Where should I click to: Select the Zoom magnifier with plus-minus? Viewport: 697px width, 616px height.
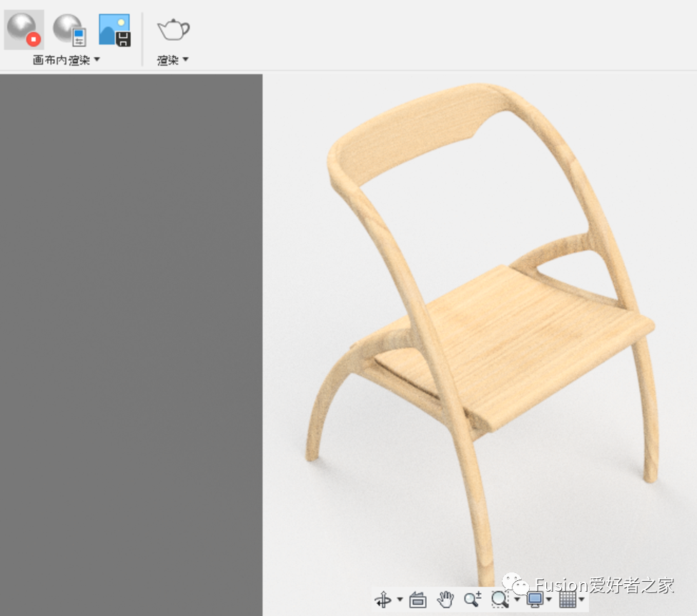[x=472, y=600]
